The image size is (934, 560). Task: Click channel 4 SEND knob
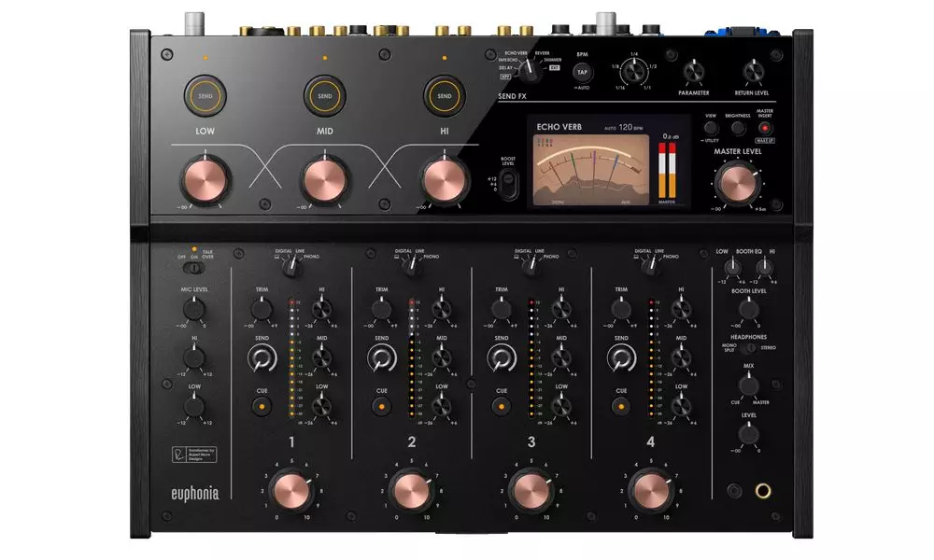coord(621,358)
